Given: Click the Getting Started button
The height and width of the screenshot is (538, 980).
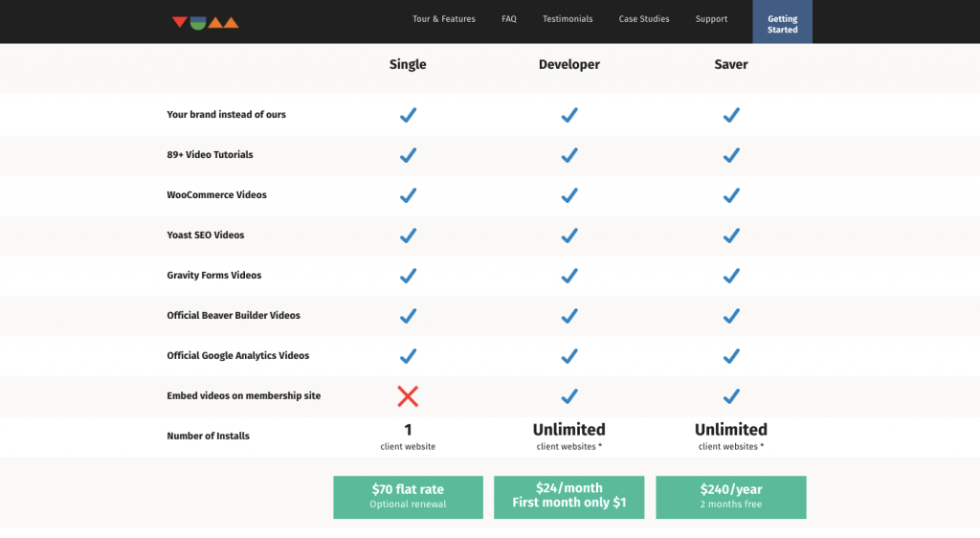Looking at the screenshot, I should (x=783, y=22).
